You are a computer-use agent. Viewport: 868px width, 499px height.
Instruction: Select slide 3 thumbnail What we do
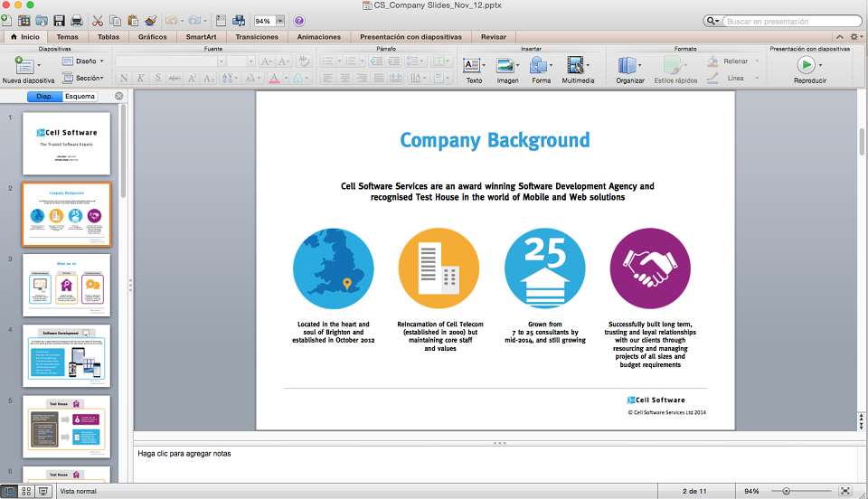point(66,285)
